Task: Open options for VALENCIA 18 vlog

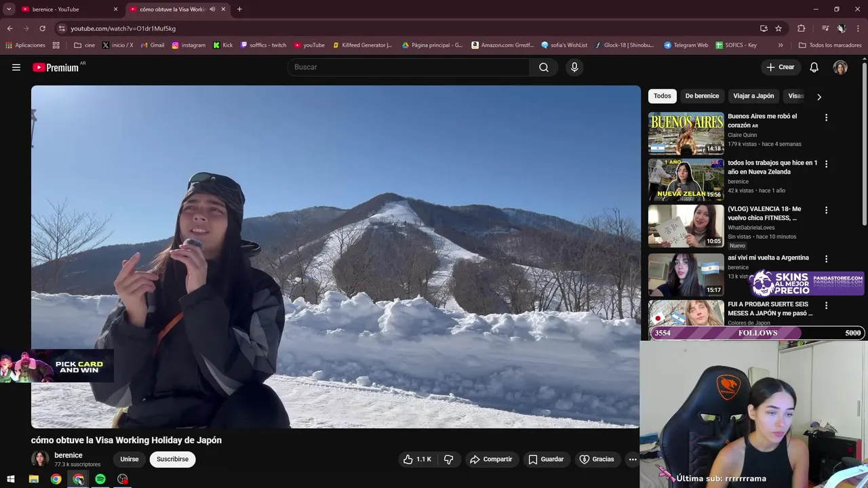Action: (826, 210)
